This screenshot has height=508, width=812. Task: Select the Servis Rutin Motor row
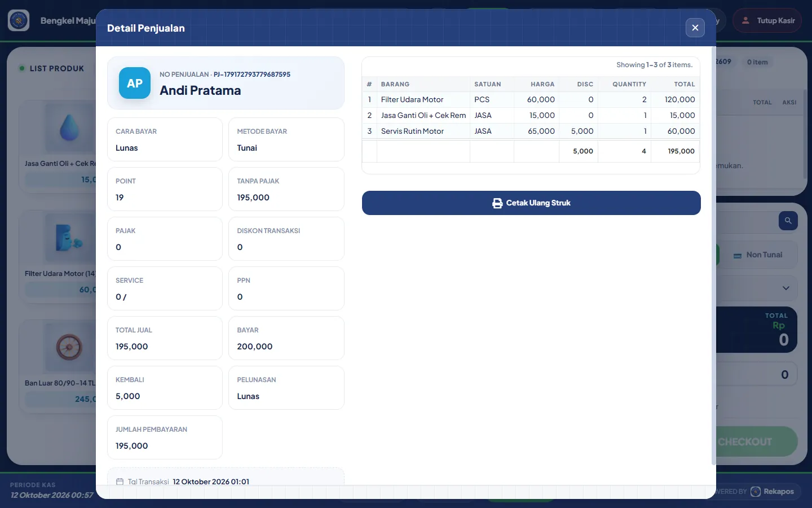pos(531,131)
